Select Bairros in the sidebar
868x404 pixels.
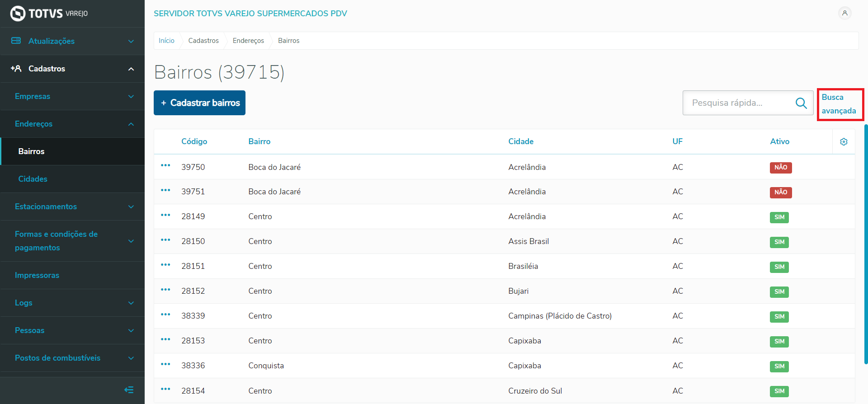pyautogui.click(x=73, y=151)
